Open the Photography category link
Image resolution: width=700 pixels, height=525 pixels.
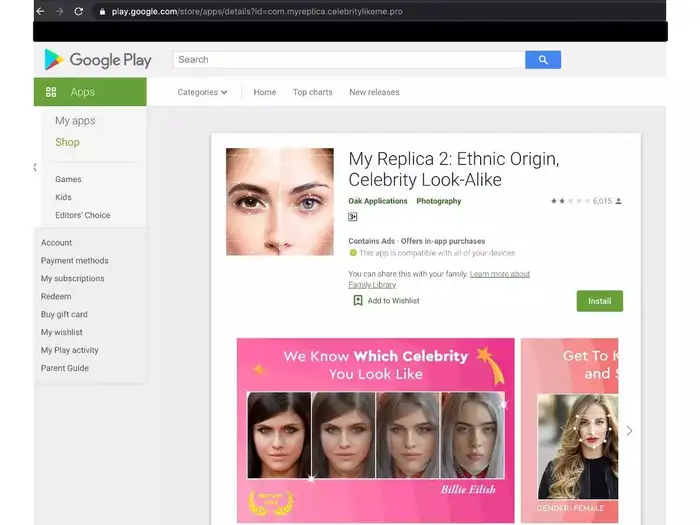point(438,201)
